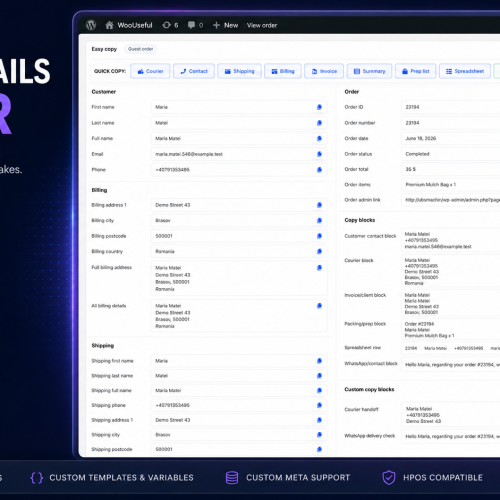This screenshot has width=500, height=500.
Task: Copy the Email field value
Action: tap(319, 154)
